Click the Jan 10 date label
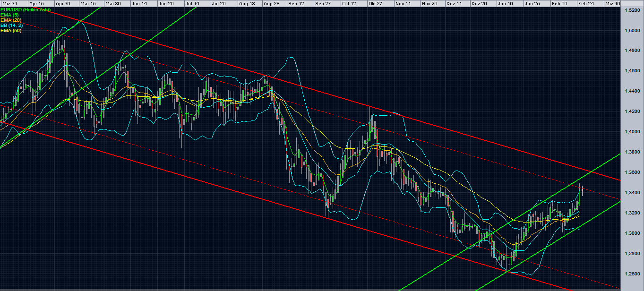644x291 pixels. tap(506, 3)
